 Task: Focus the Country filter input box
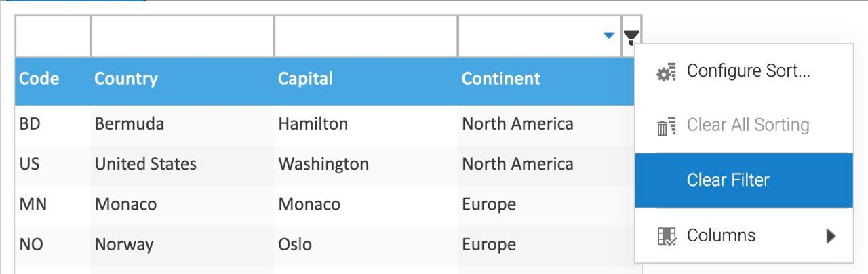pyautogui.click(x=182, y=36)
